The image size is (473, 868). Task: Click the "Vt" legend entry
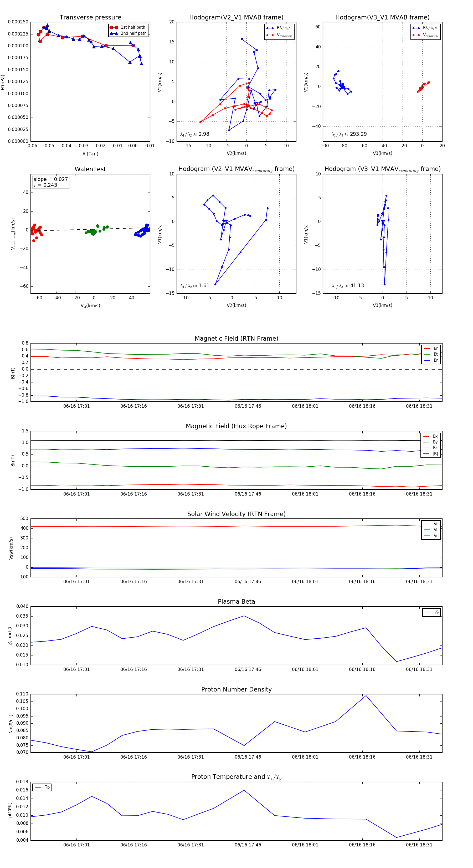tap(431, 530)
